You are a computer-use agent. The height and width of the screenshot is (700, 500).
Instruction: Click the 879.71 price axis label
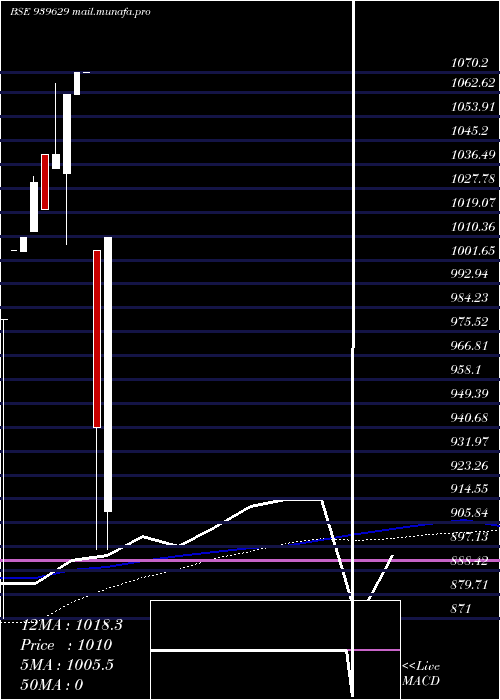click(x=469, y=584)
